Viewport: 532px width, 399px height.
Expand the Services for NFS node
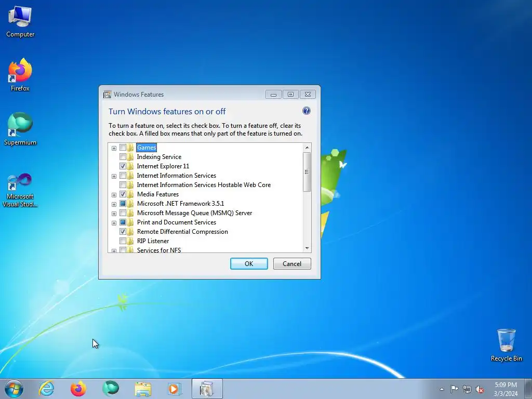tap(114, 251)
